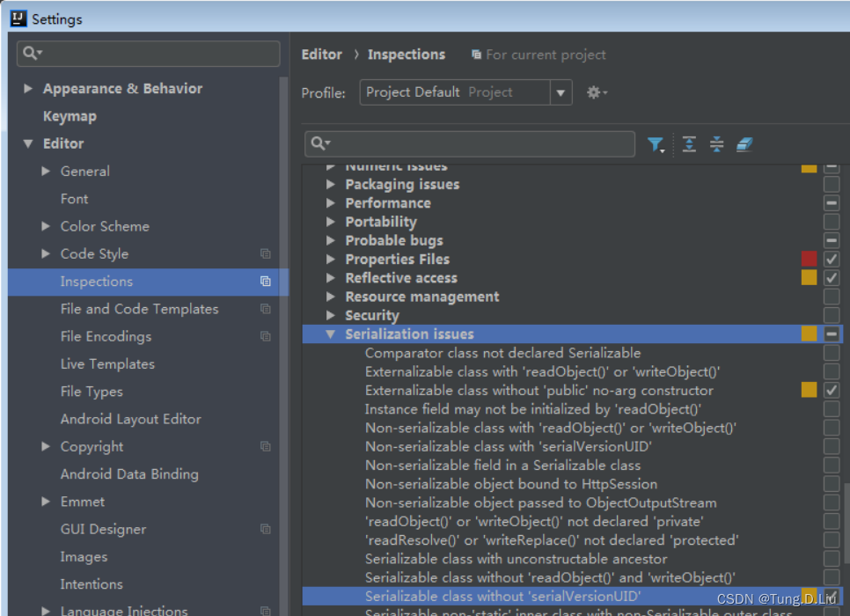
Task: Enable Comparator class not declared Serializable checkbox
Action: click(831, 353)
